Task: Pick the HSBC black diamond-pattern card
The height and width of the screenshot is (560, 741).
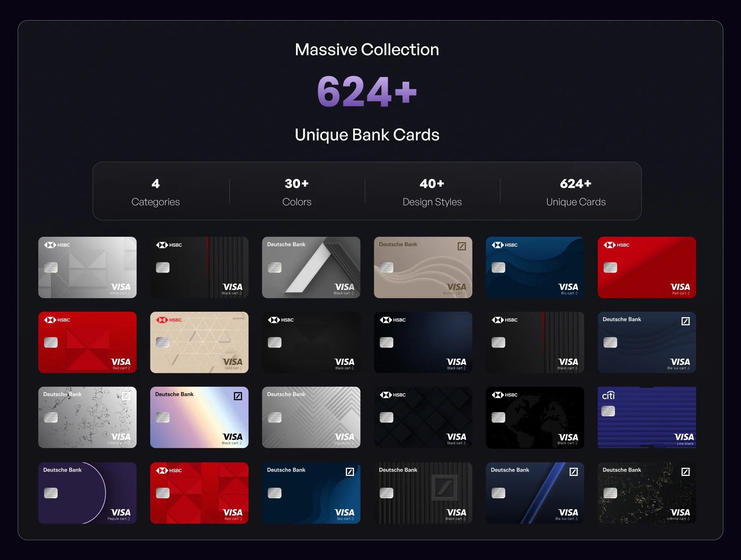Action: coord(423,417)
